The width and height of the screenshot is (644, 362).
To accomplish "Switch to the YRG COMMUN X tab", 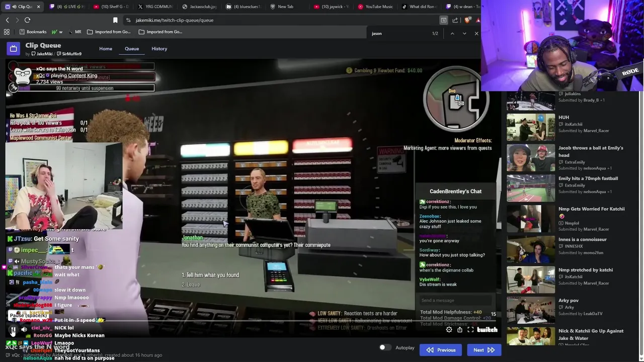I will (x=155, y=7).
